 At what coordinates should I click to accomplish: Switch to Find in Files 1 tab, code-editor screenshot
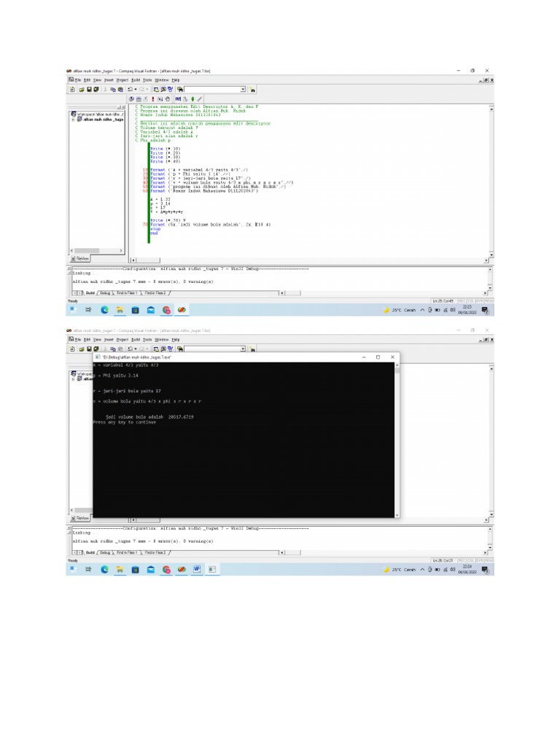pos(127,293)
